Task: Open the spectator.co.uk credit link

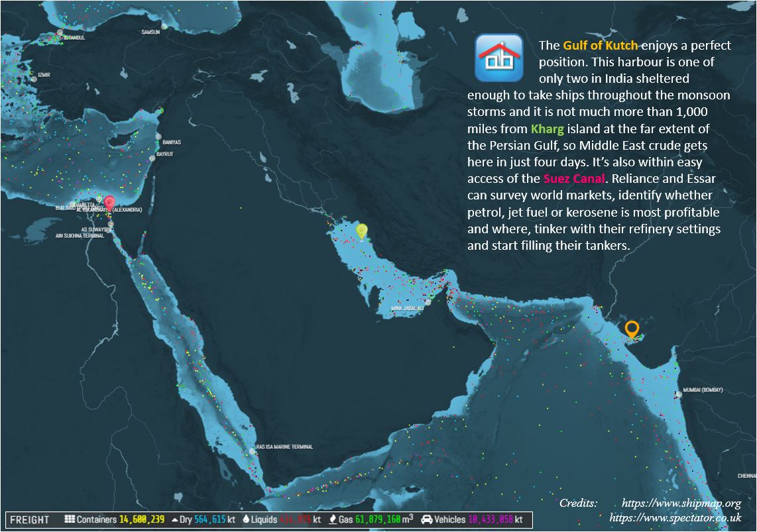Action: click(675, 517)
